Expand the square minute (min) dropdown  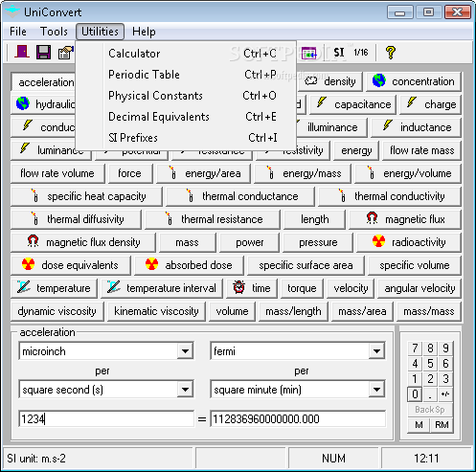376,390
